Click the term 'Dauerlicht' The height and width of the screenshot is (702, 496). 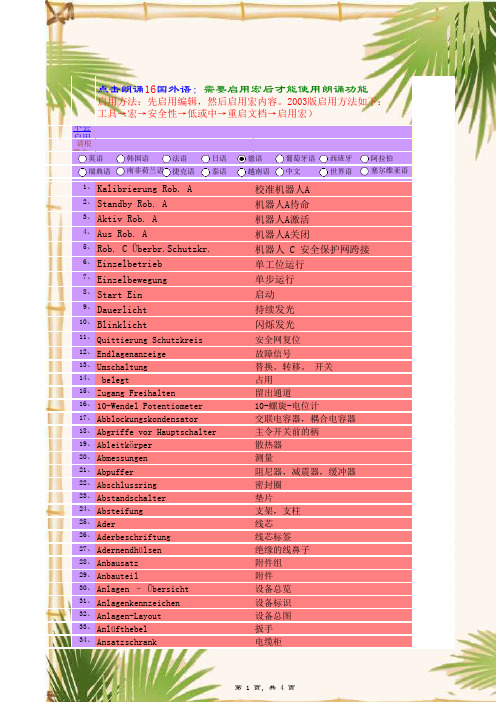tap(122, 310)
